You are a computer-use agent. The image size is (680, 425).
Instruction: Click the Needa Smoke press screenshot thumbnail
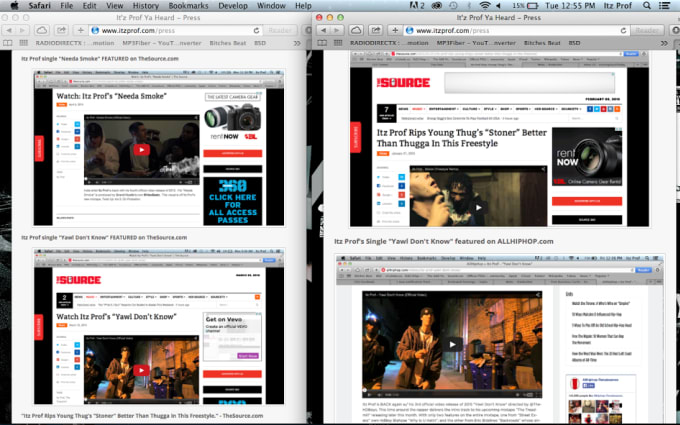[x=159, y=147]
